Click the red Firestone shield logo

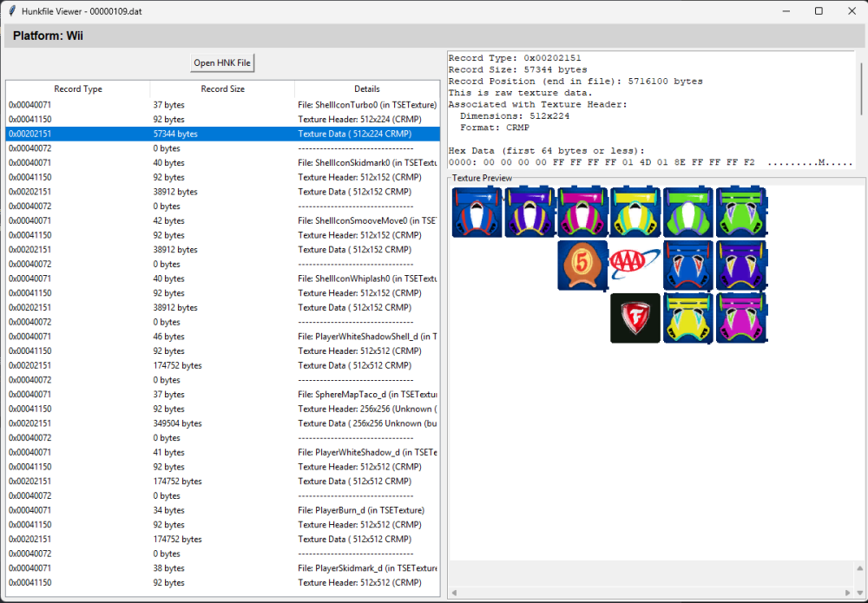coord(635,318)
